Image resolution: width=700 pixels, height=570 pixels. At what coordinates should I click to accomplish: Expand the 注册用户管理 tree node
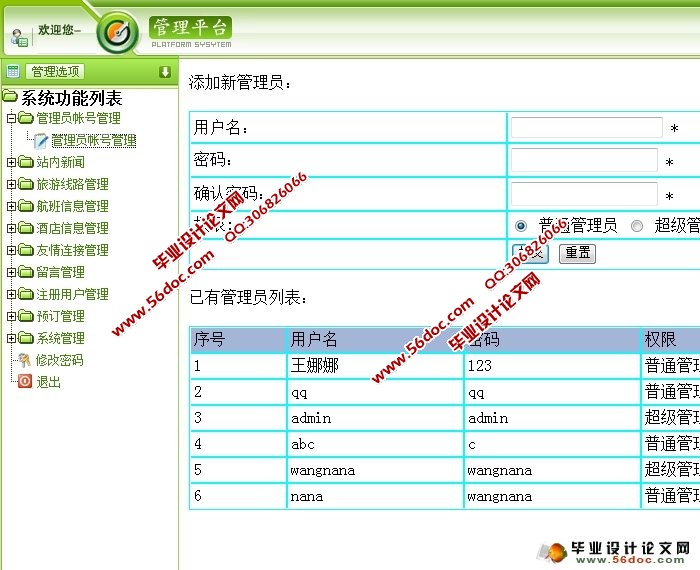click(x=12, y=294)
